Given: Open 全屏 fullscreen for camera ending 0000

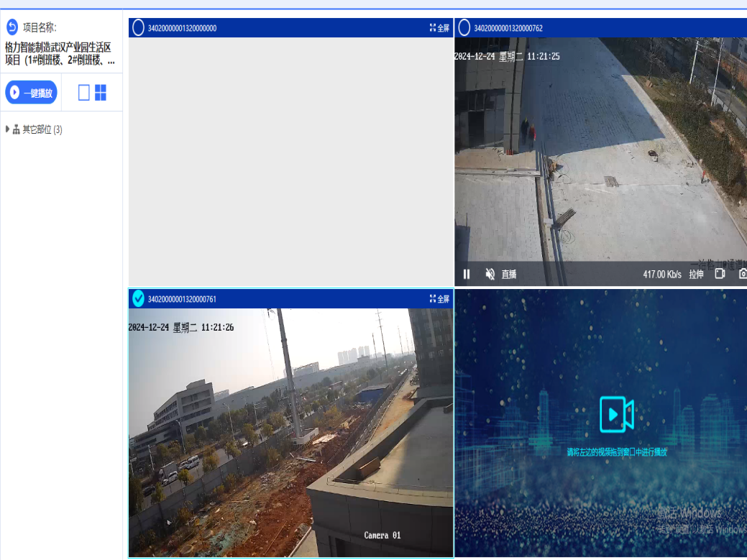Looking at the screenshot, I should (x=439, y=28).
